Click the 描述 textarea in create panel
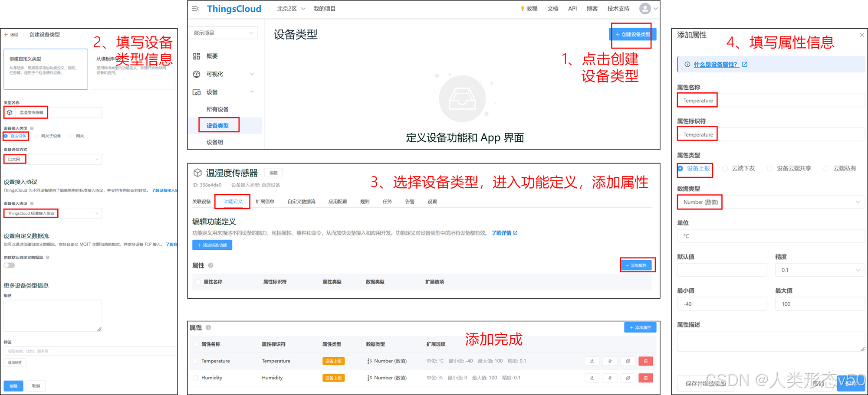Screen dimensions: 868x395 click(x=53, y=316)
